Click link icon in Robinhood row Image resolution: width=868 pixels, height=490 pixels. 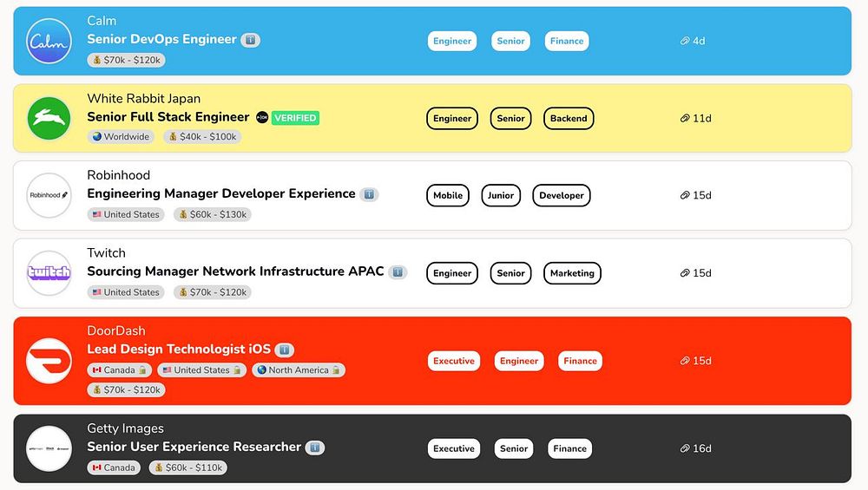685,195
